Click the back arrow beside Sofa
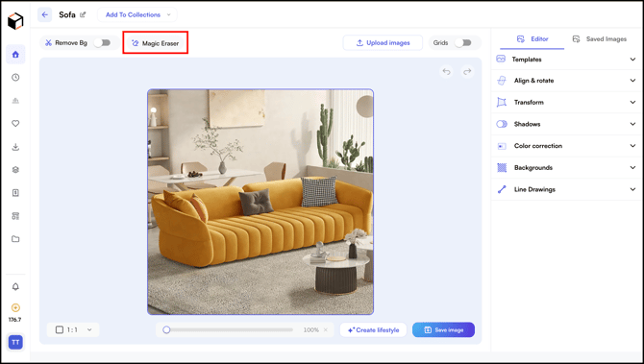The image size is (644, 364). (x=45, y=14)
